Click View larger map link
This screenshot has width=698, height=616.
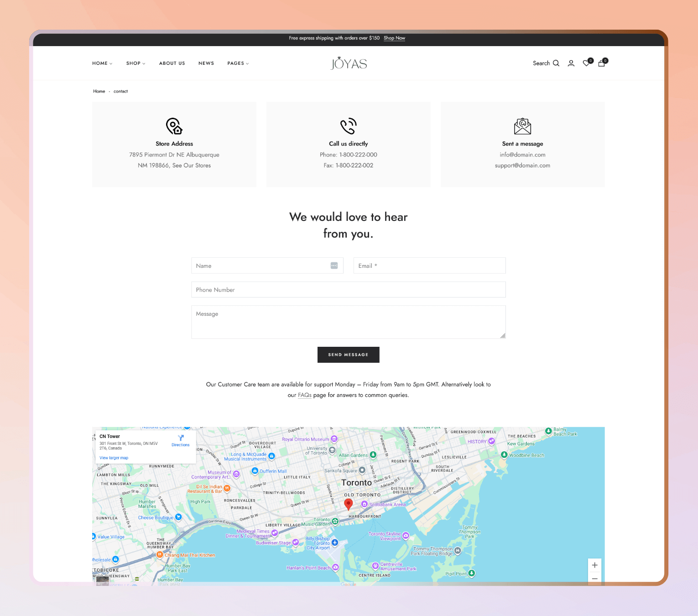click(114, 458)
